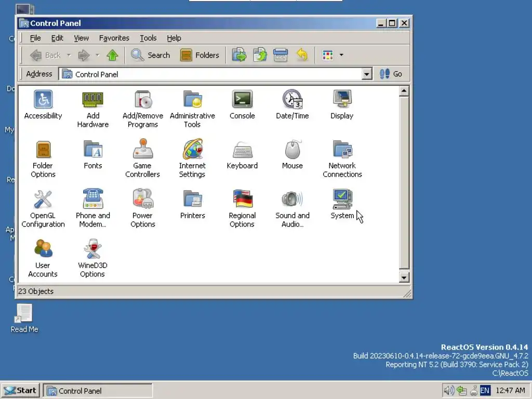Toggle the Folders pane button
The width and height of the screenshot is (532, 399).
pos(199,55)
